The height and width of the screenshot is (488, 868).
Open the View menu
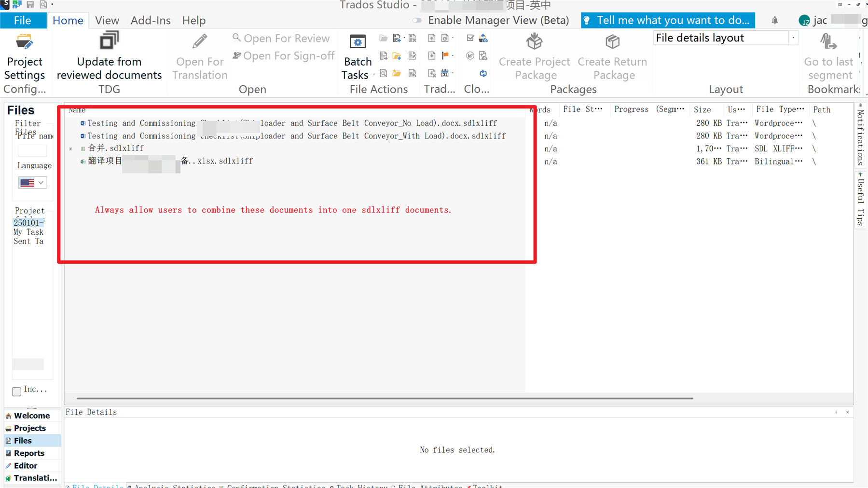(x=107, y=20)
